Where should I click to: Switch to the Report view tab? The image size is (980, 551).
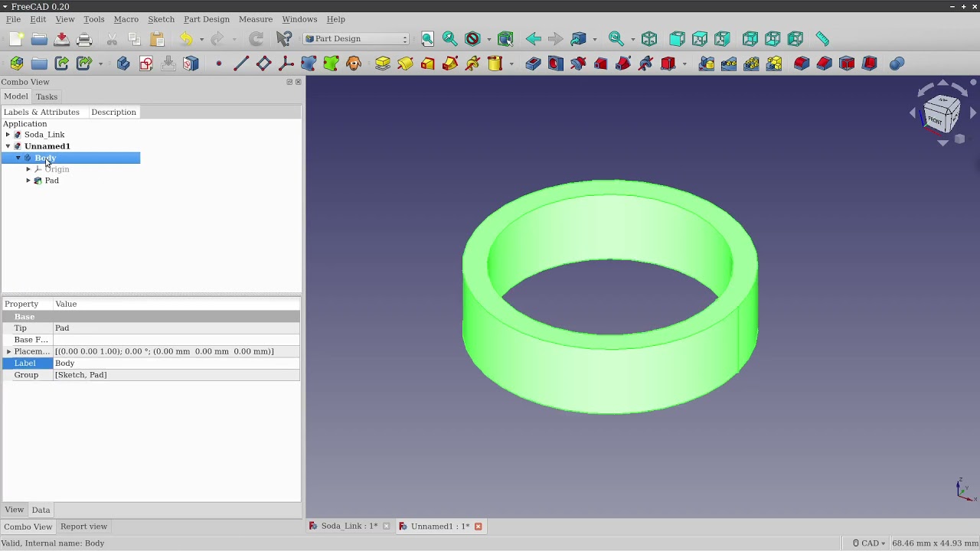83,527
